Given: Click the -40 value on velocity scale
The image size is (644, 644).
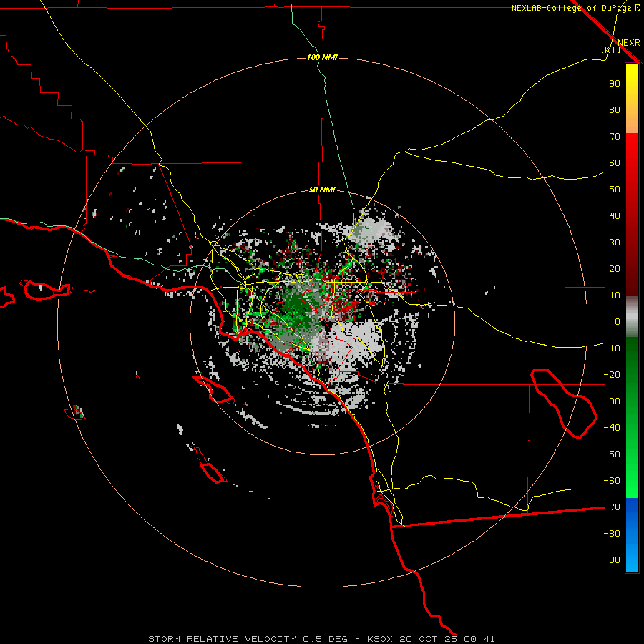Looking at the screenshot, I should coord(612,428).
